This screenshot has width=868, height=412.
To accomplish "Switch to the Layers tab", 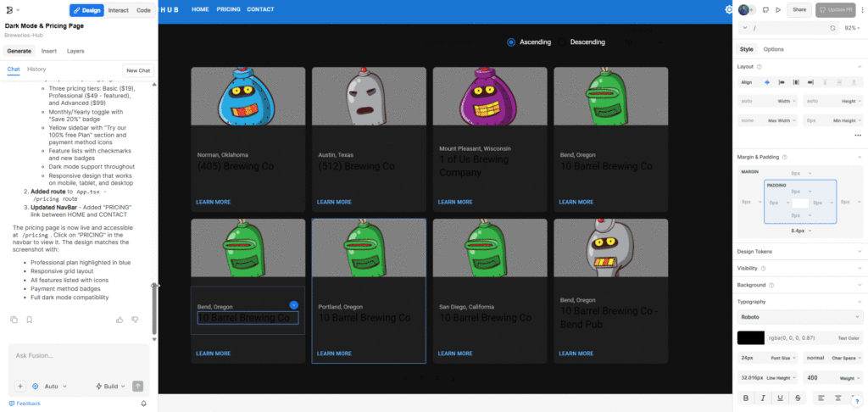I will click(75, 51).
